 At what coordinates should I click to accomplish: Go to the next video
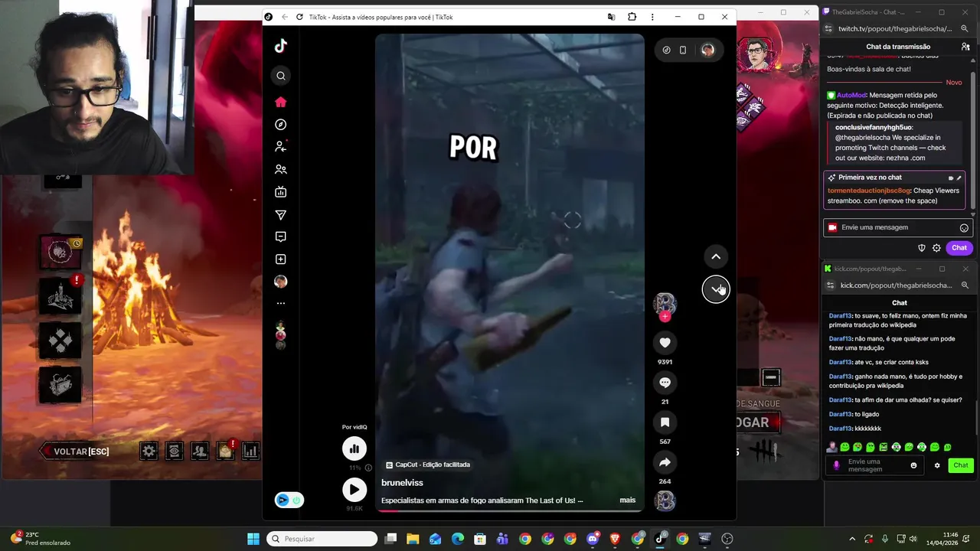tap(716, 289)
